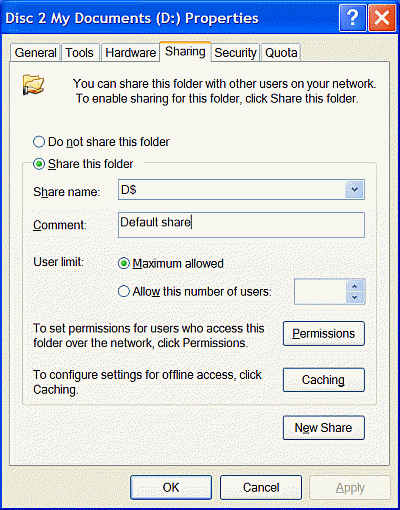Click the Permissions button

click(324, 333)
